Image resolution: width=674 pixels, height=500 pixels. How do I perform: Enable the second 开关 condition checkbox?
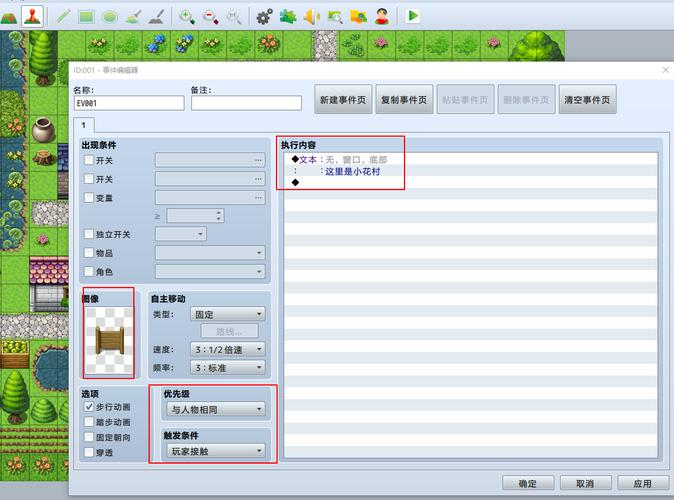[89, 178]
